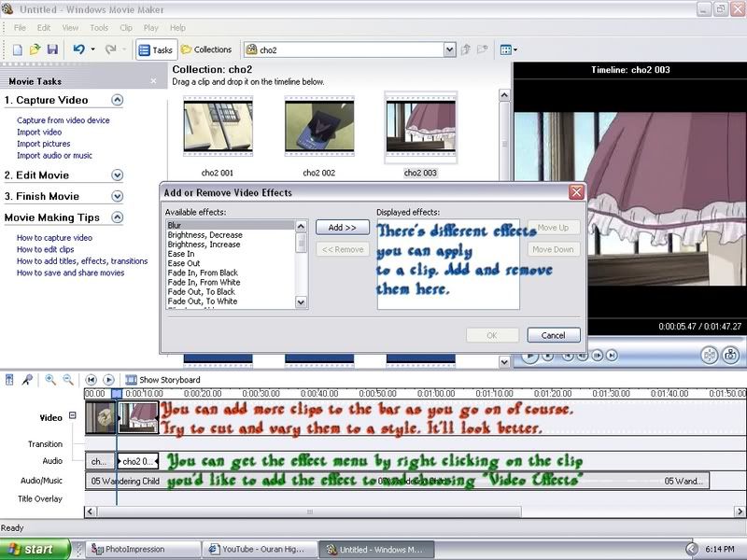Zoom in on the timeline

coord(50,380)
